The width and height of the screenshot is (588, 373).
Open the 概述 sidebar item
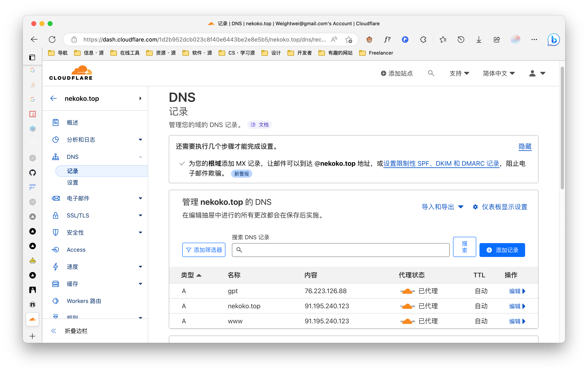click(72, 123)
